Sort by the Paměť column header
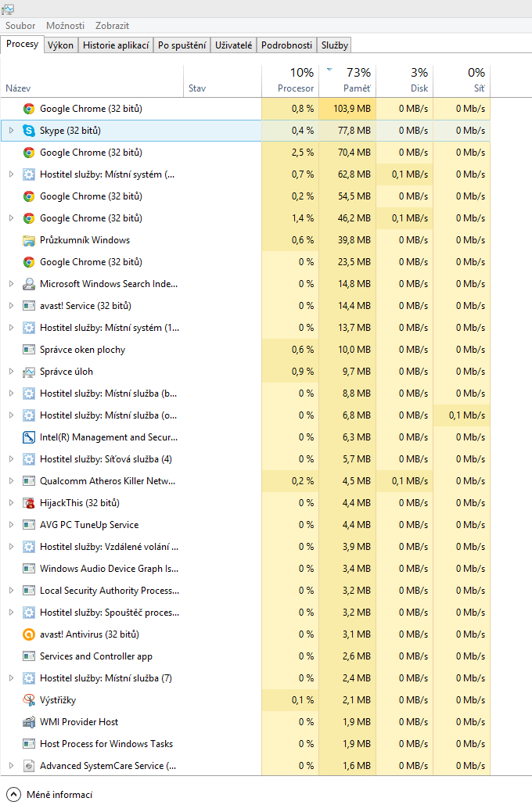Screen dimensions: 532x805 click(347, 81)
